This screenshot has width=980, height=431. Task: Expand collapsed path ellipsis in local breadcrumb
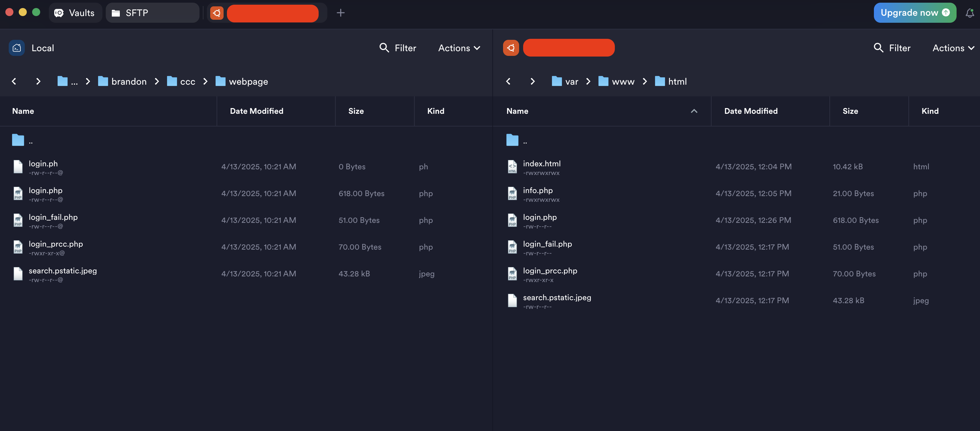(74, 81)
